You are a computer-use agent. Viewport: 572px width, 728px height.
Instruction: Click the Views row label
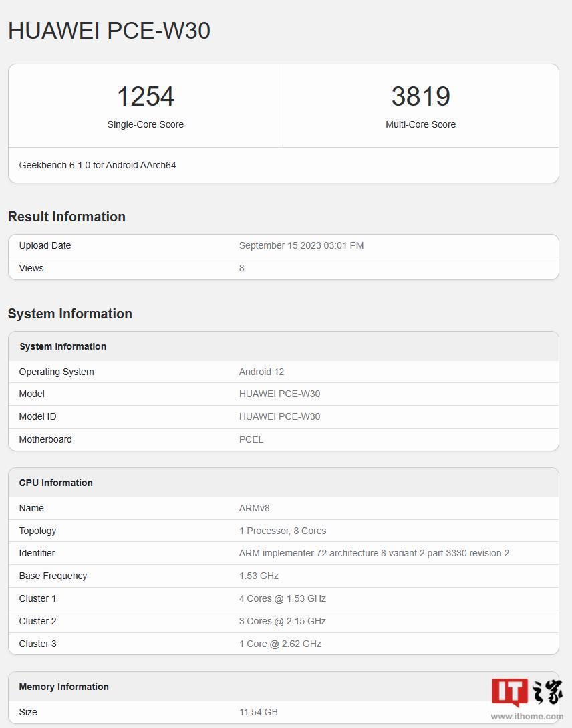31,268
